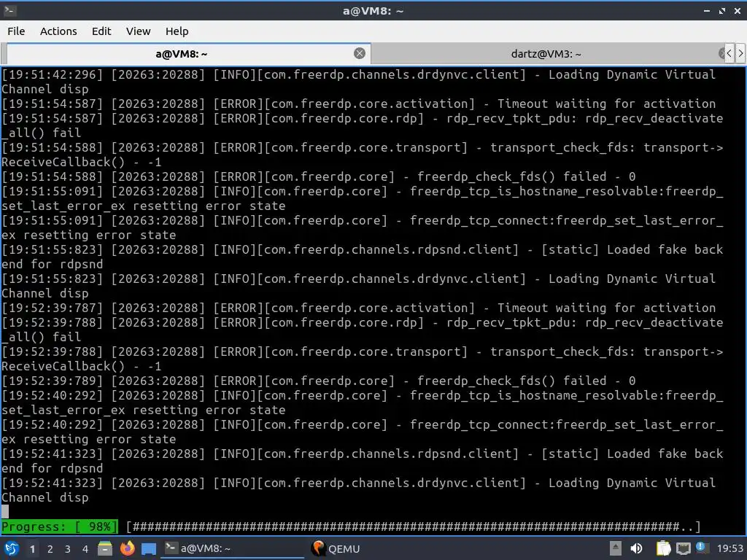The height and width of the screenshot is (560, 747).
Task: Launch Firefox from the panel
Action: [x=127, y=548]
